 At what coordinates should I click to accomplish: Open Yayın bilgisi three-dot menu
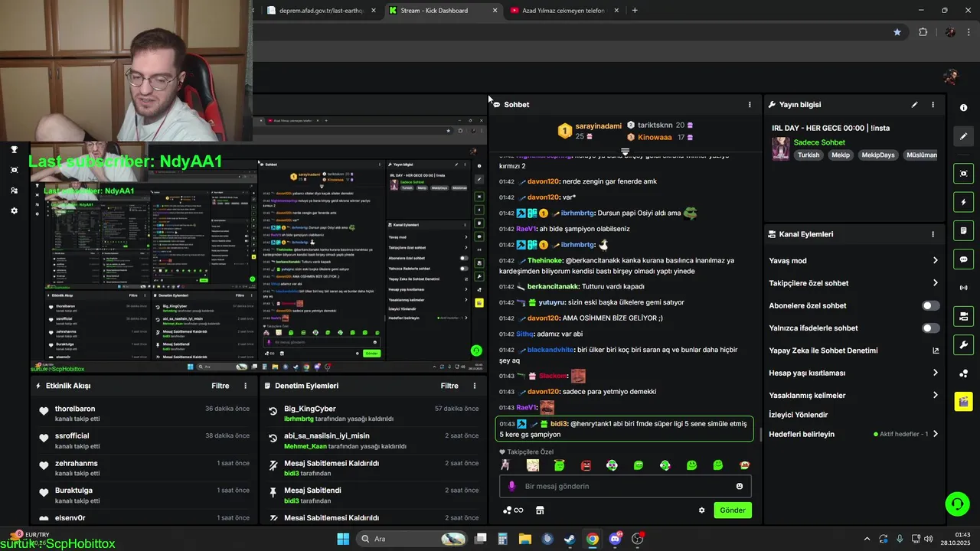(x=933, y=105)
